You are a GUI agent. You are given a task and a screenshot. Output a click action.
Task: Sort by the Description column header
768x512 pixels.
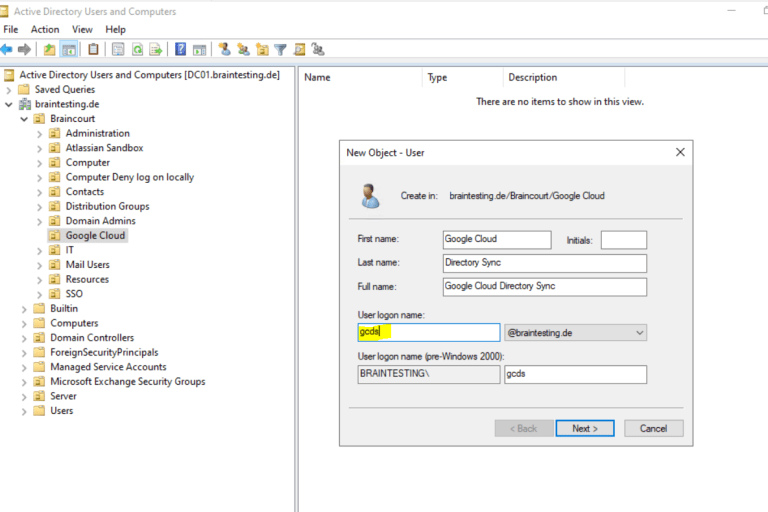tap(564, 77)
